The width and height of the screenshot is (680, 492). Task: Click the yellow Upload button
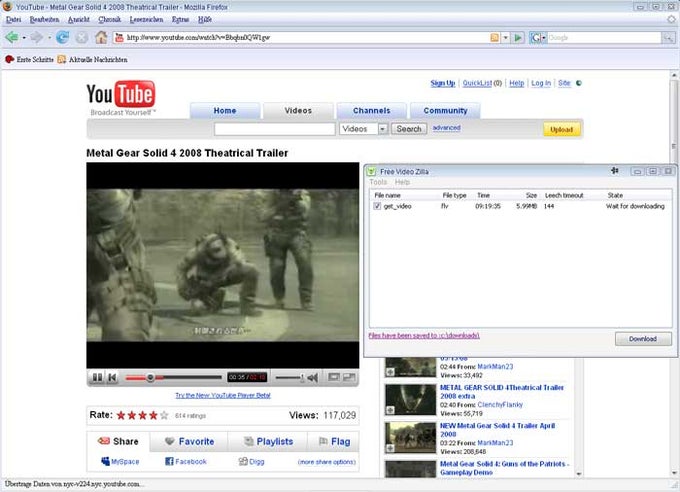click(x=562, y=129)
